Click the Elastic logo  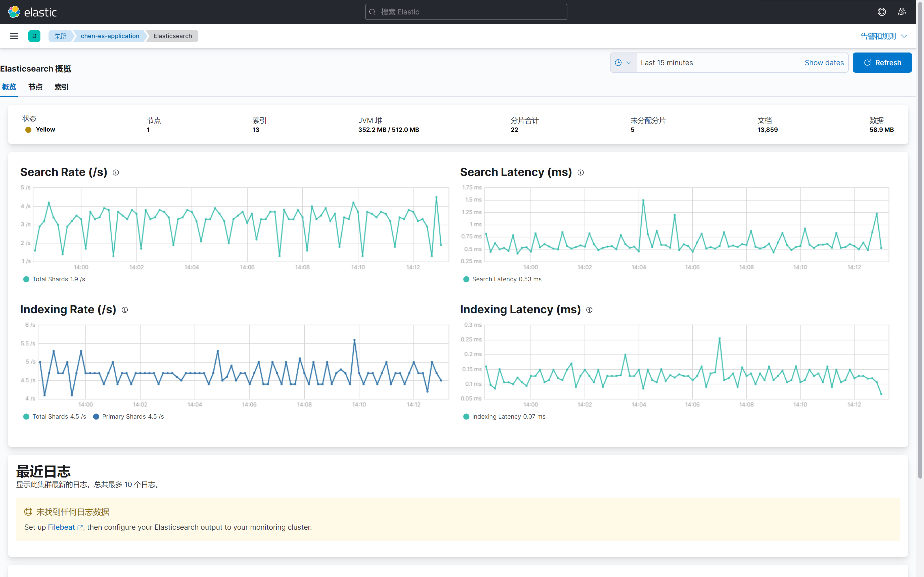[32, 12]
